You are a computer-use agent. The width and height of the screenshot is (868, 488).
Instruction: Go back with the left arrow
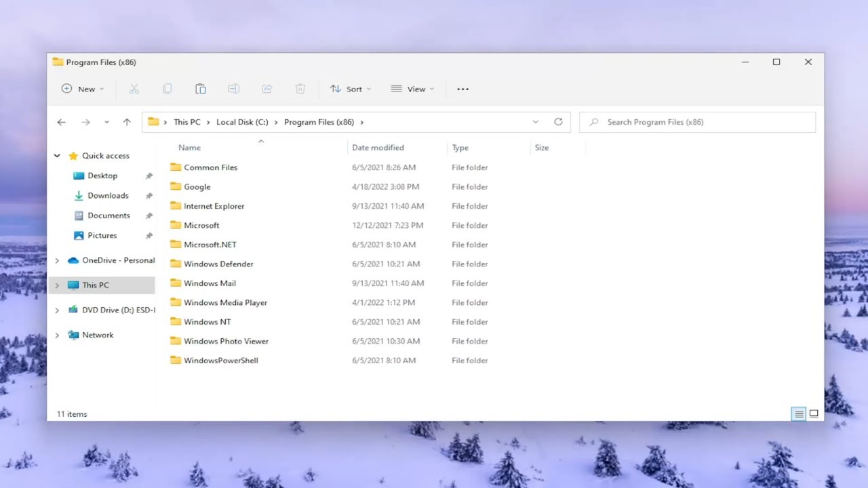coord(62,122)
